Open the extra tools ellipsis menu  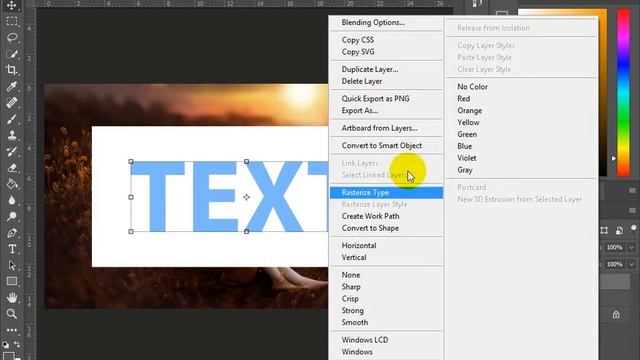[x=11, y=330]
